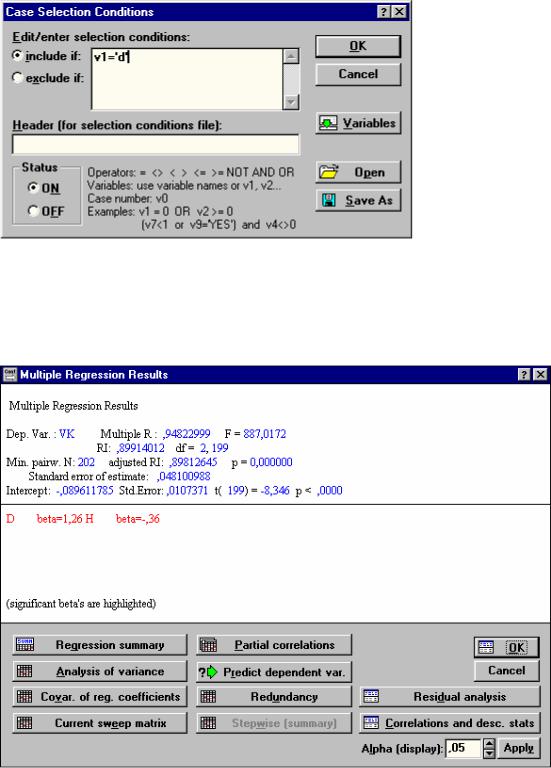Click the conditions box scroll down arrow
This screenshot has height=768, width=551.
pyautogui.click(x=291, y=102)
